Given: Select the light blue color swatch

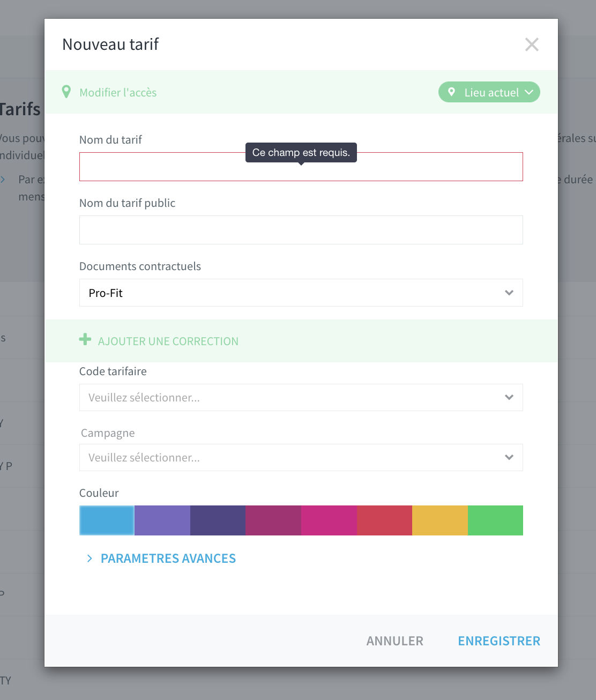Looking at the screenshot, I should tap(107, 520).
